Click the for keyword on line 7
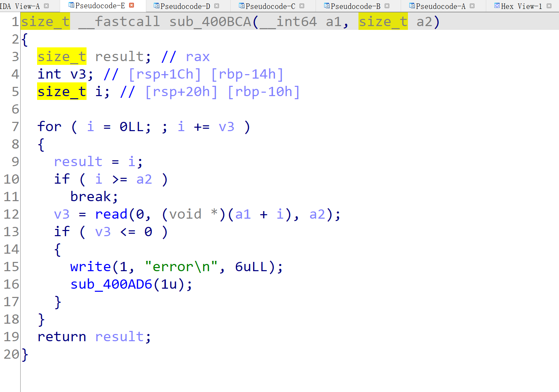 click(x=49, y=126)
